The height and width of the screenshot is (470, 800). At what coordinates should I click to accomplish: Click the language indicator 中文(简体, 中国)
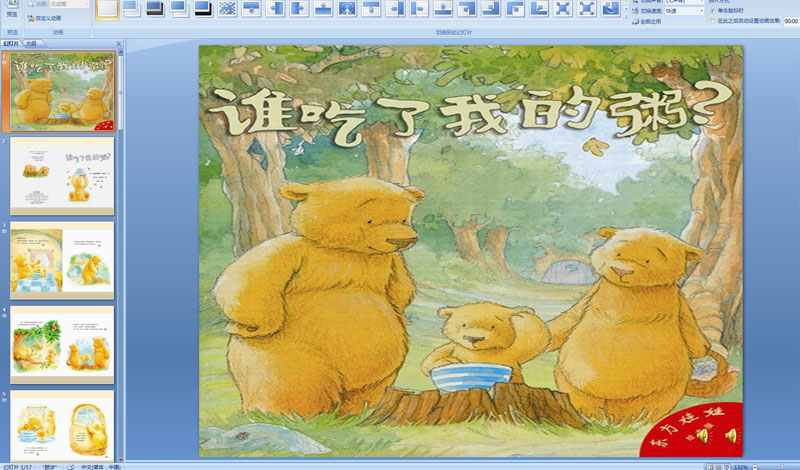point(101,467)
